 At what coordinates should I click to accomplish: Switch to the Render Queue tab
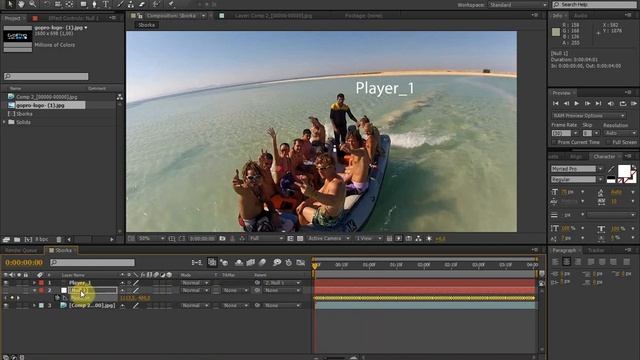pyautogui.click(x=21, y=250)
